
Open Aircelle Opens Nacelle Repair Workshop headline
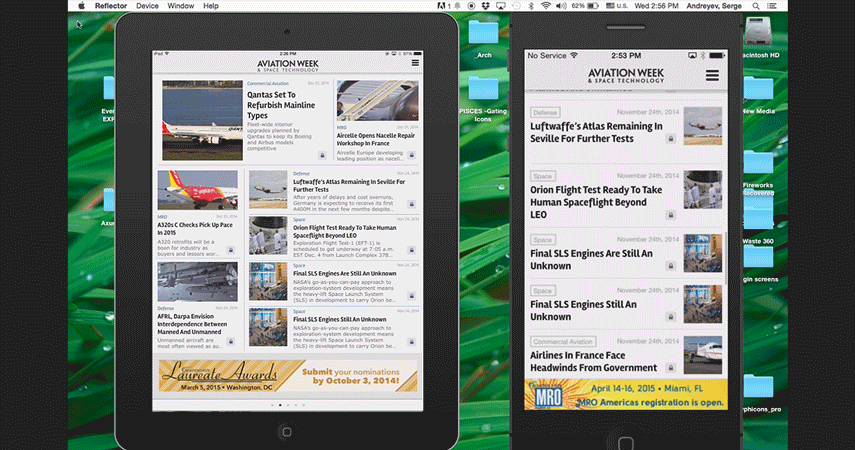376,139
